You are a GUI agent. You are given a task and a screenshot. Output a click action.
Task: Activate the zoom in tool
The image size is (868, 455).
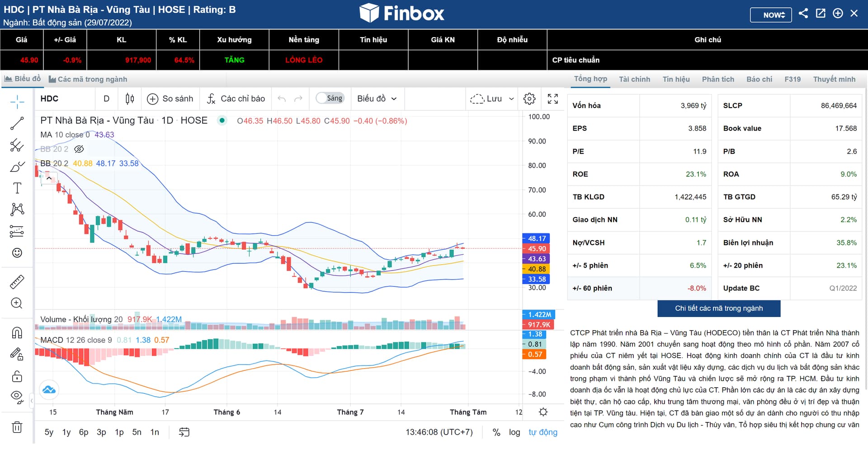pos(17,303)
